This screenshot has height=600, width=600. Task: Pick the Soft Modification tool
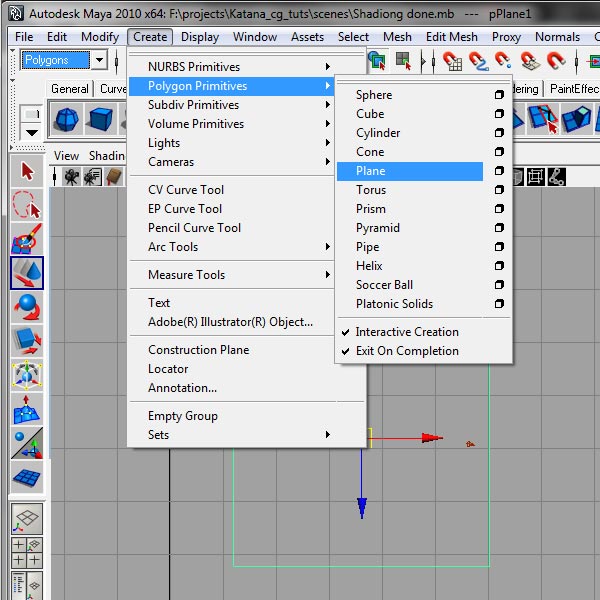pos(27,409)
